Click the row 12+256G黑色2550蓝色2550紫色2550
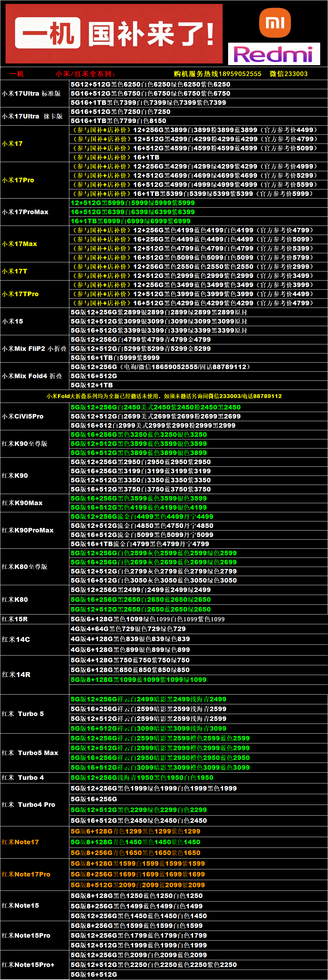Viewport: 328px width, 980px height. point(198,267)
